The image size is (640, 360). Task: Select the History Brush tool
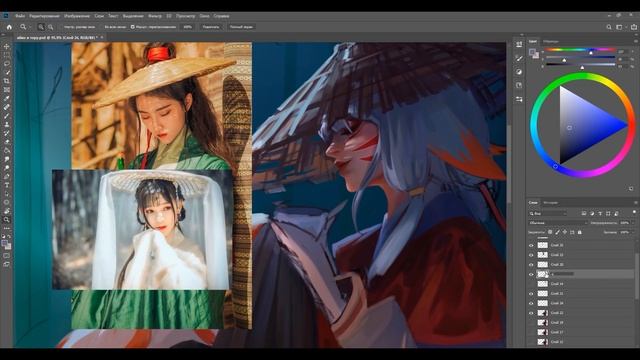pyautogui.click(x=7, y=133)
